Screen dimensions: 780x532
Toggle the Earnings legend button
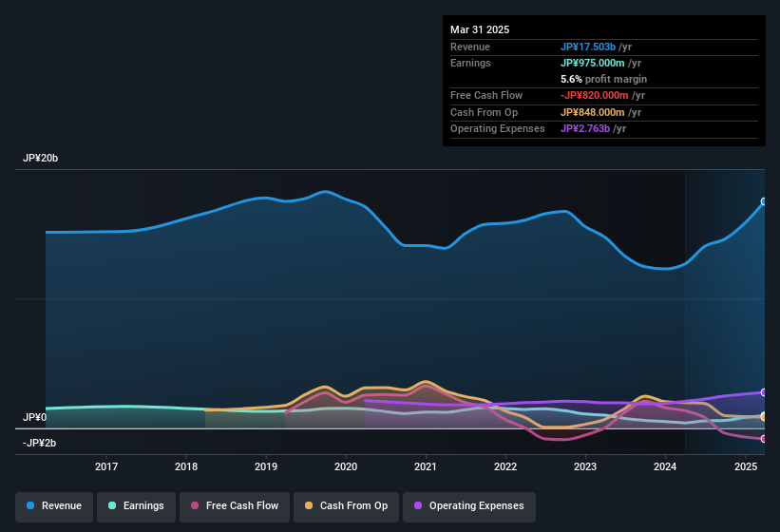pyautogui.click(x=136, y=506)
